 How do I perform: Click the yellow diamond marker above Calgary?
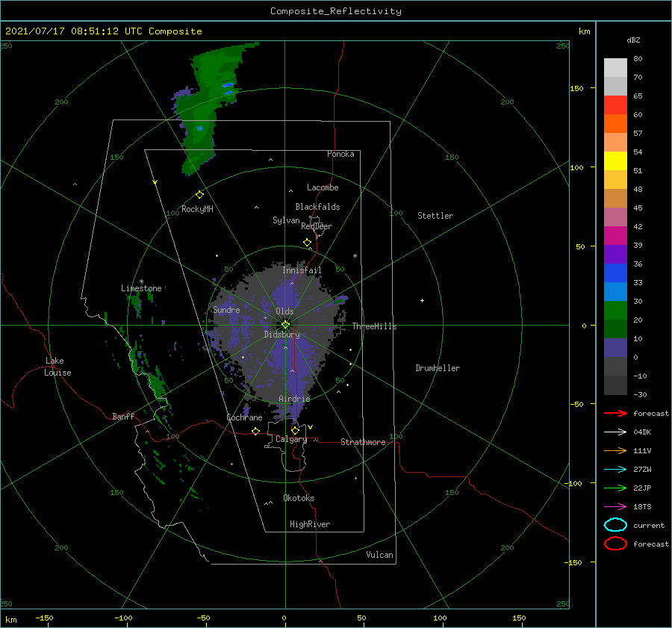[295, 430]
